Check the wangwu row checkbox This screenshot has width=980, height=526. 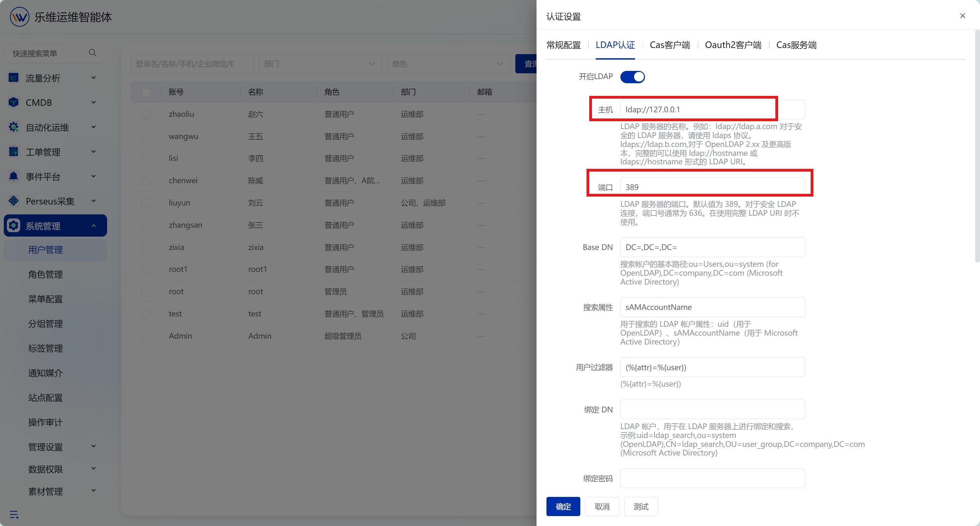click(146, 136)
